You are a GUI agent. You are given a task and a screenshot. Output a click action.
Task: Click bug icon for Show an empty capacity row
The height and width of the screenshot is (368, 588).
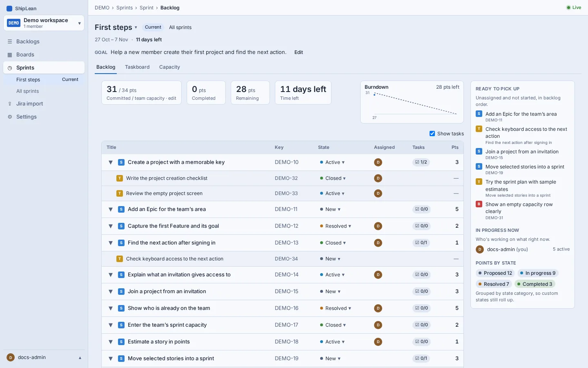point(479,204)
